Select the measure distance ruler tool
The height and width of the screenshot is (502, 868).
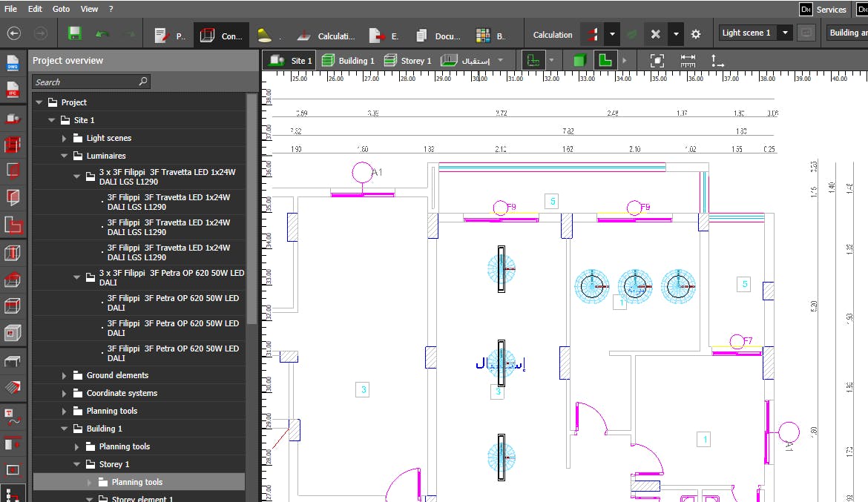tap(688, 61)
